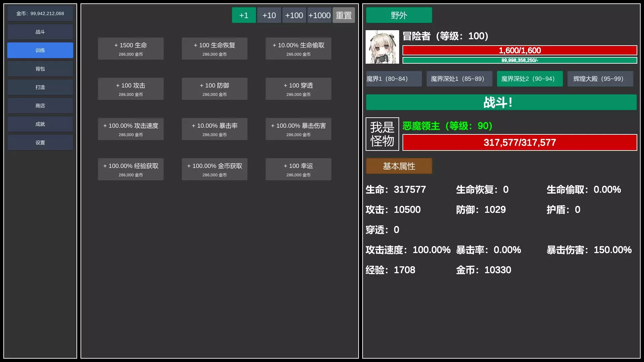Open the 训练 training panel
644x362 pixels.
click(40, 50)
